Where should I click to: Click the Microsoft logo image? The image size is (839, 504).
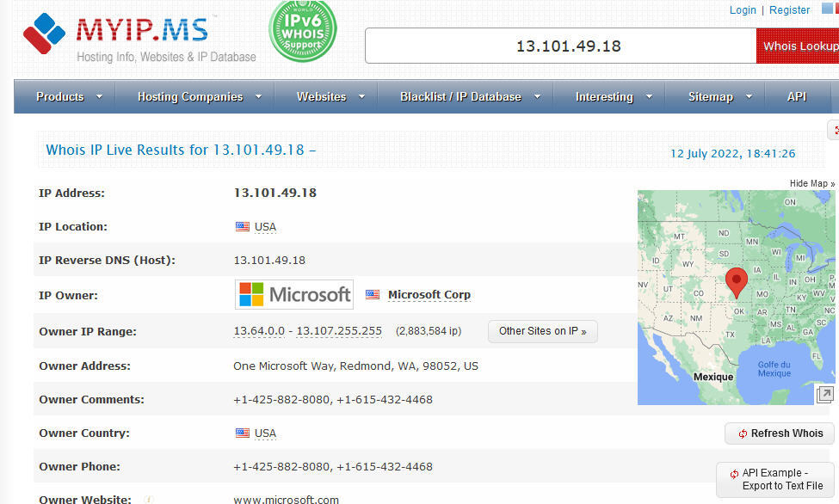click(x=294, y=294)
